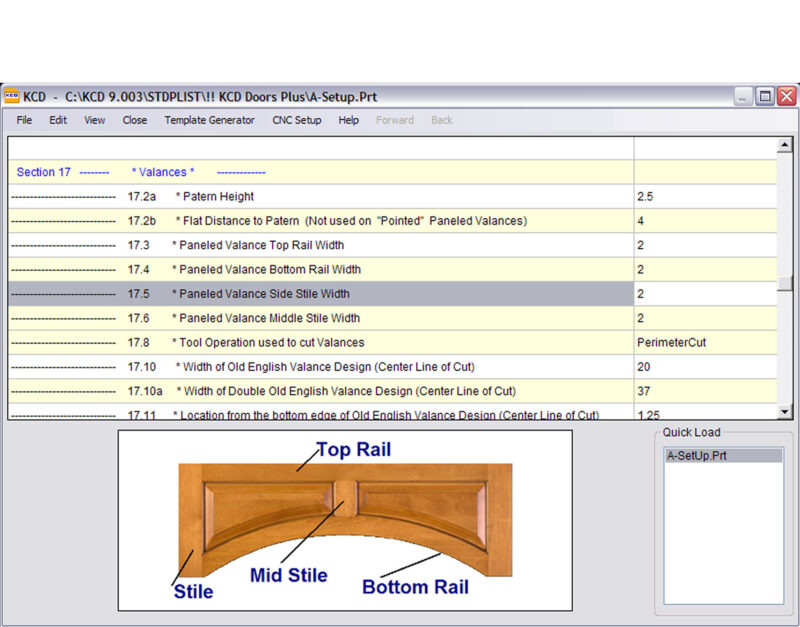Open the File menu
The image size is (800, 627).
(24, 120)
